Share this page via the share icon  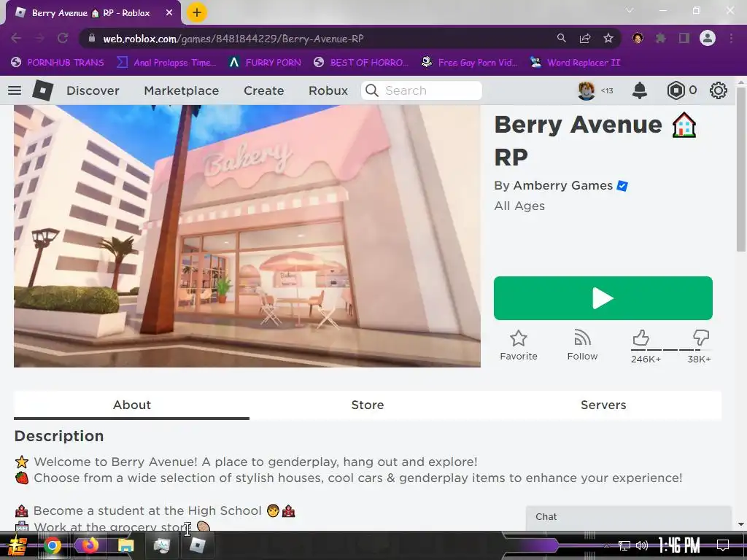(585, 38)
